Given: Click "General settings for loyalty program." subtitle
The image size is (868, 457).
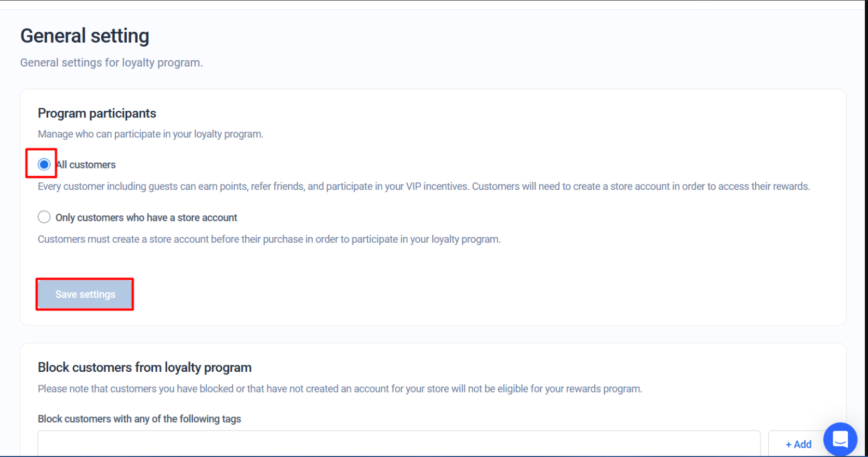Looking at the screenshot, I should click(x=111, y=62).
